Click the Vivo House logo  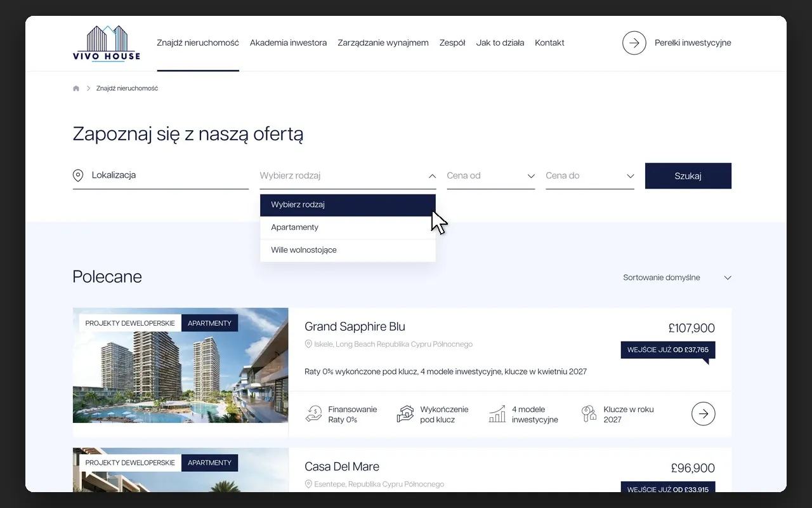107,43
